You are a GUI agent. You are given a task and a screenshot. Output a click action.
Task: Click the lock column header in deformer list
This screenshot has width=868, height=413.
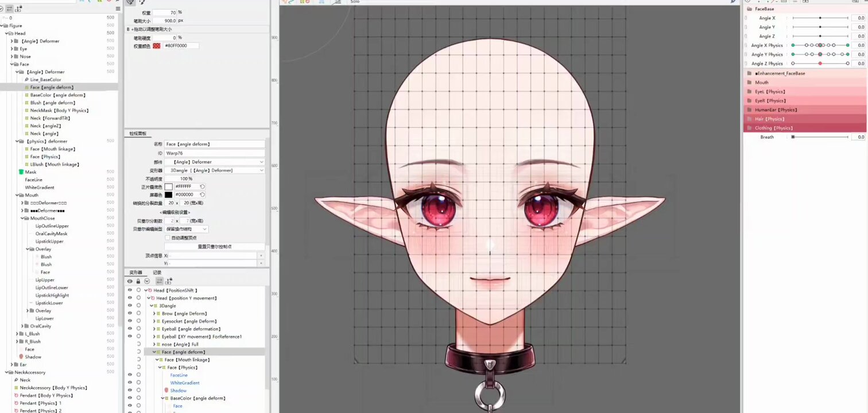pos(138,281)
